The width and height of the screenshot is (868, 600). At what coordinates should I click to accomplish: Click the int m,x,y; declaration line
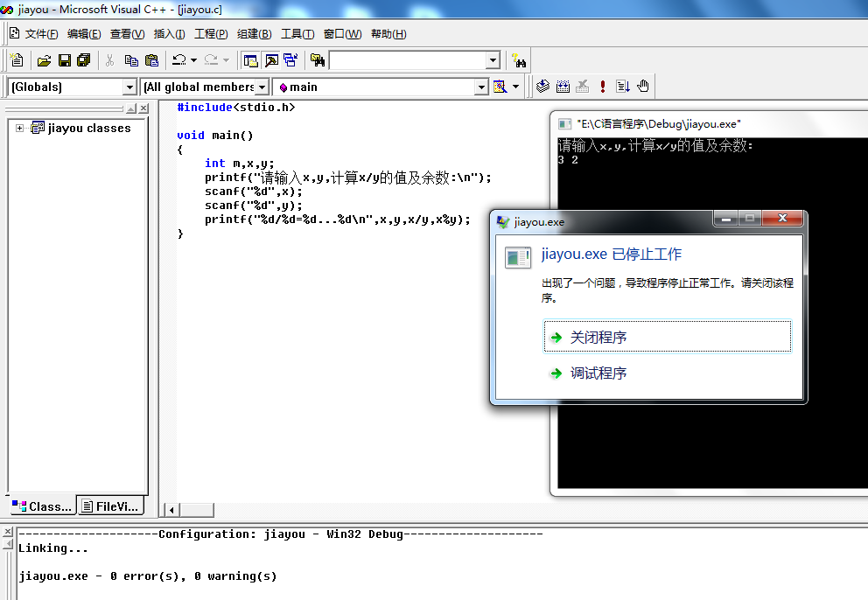click(x=239, y=164)
